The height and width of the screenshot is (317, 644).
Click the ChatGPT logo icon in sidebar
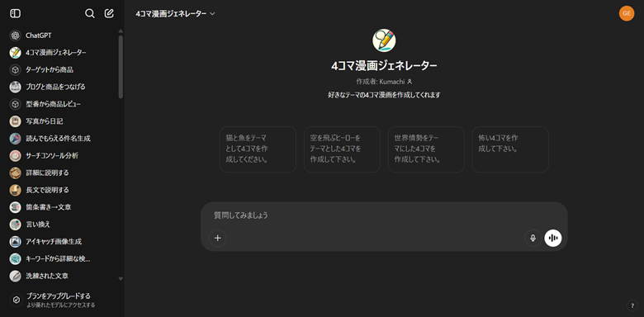click(x=15, y=35)
